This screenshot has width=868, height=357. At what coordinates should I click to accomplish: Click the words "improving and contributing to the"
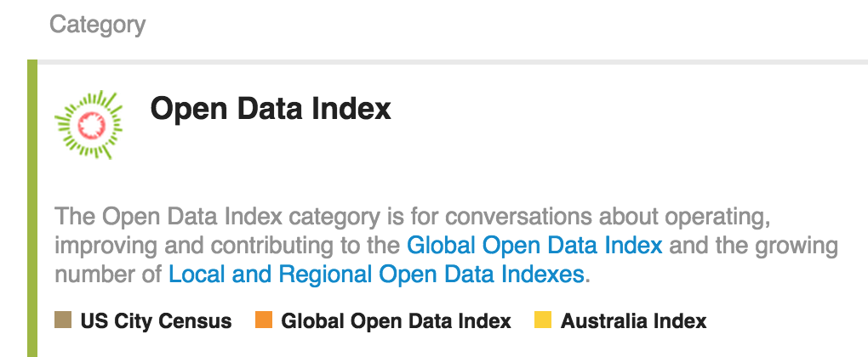point(227,246)
